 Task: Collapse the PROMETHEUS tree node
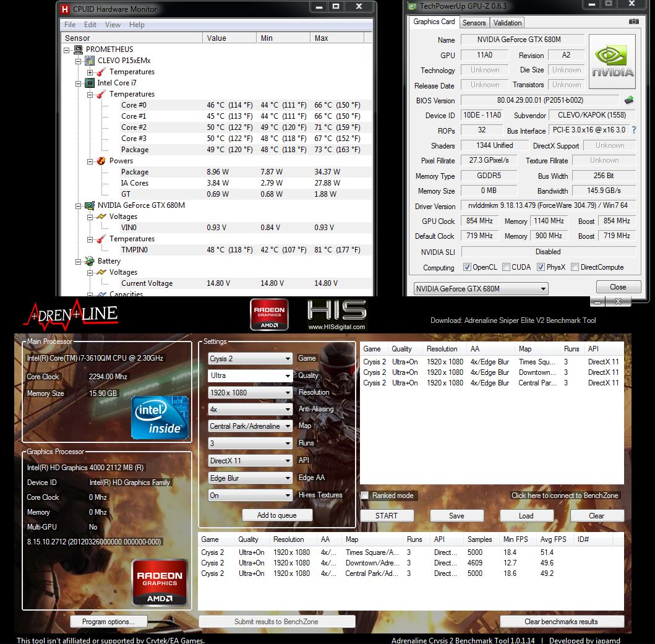(x=66, y=50)
